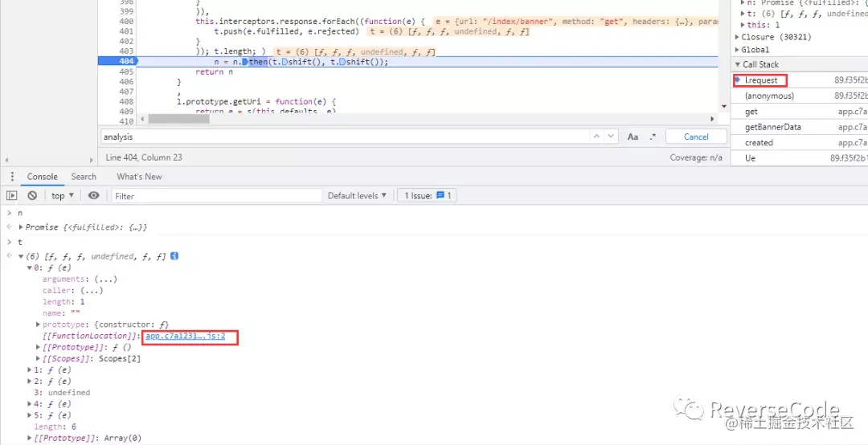This screenshot has width=868, height=445.
Task: Click caller: (...) getter value
Action: 92,291
